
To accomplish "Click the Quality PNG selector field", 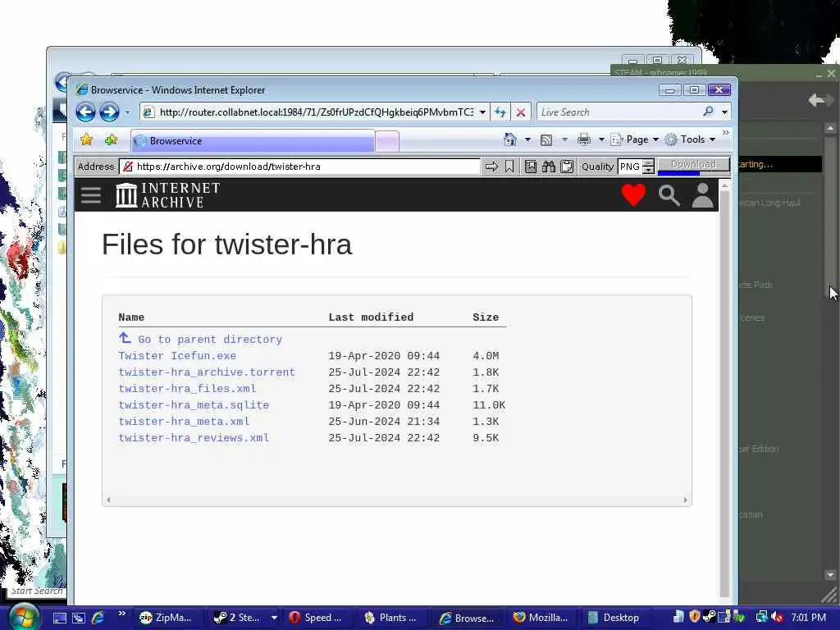I will pyautogui.click(x=630, y=167).
